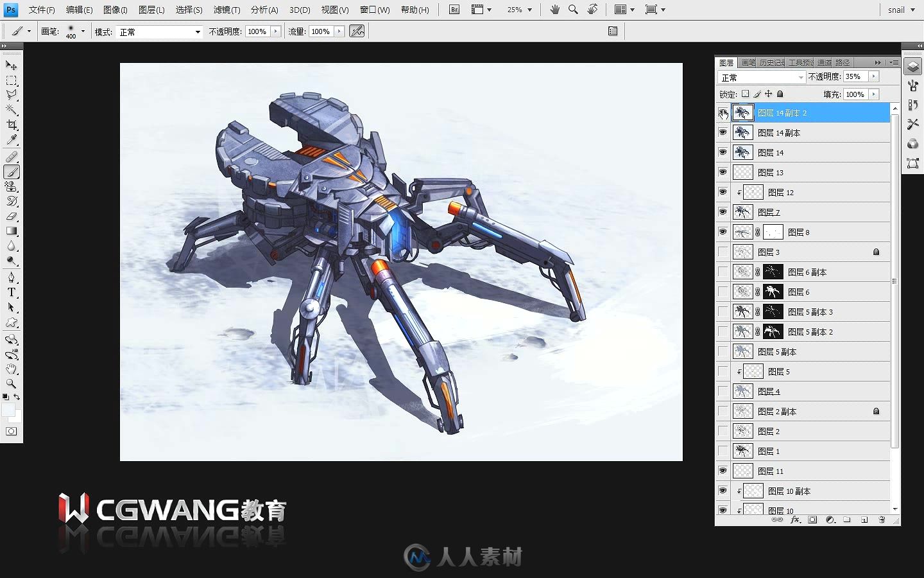Image resolution: width=924 pixels, height=578 pixels.
Task: Open layer style fx menu
Action: click(x=796, y=520)
